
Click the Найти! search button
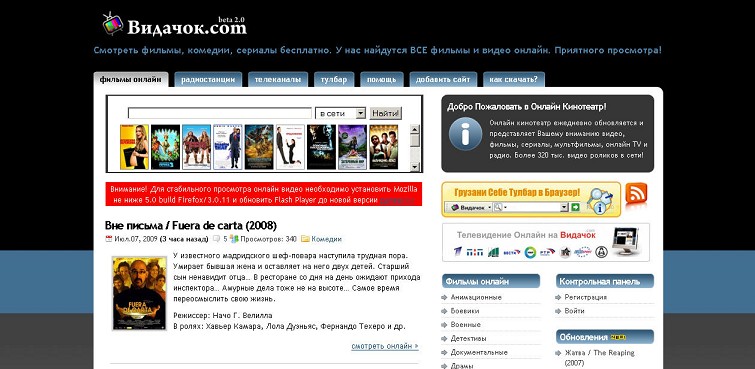386,113
